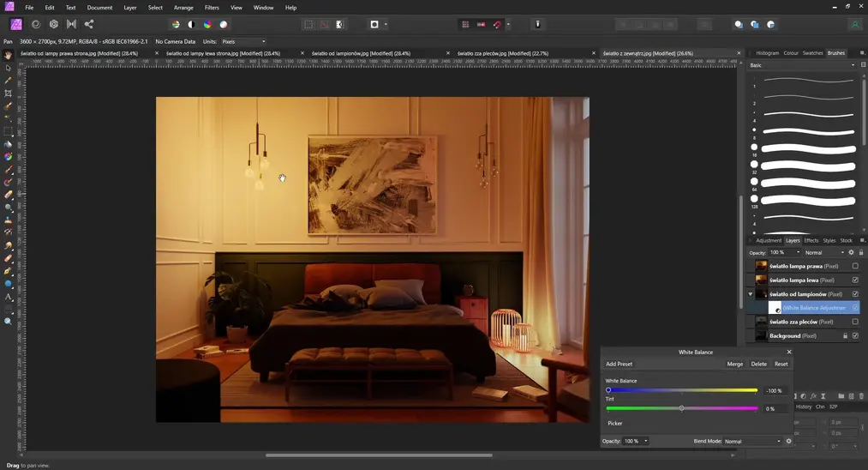Viewport: 868px width, 470px height.
Task: Open the Units Pixels dropdown
Action: point(243,41)
